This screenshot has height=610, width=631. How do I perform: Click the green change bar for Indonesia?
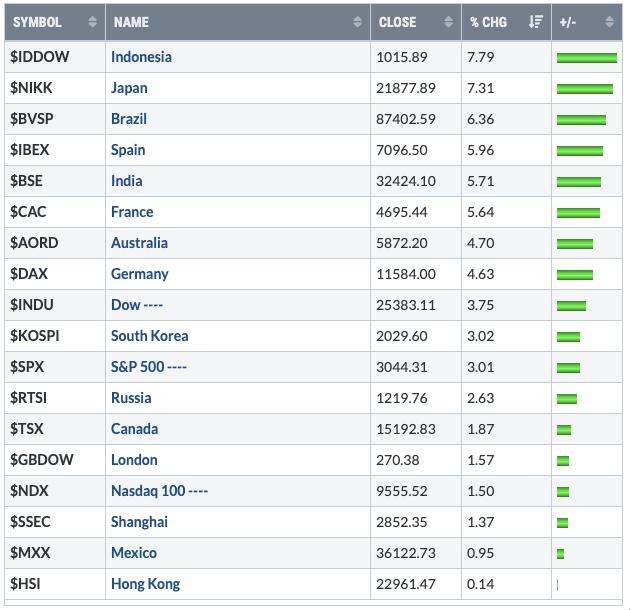tap(586, 58)
